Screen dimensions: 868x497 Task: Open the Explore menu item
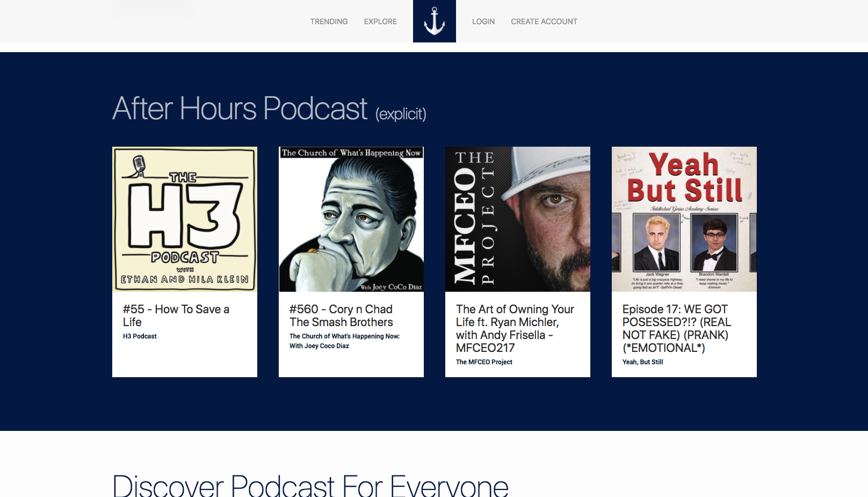pos(380,21)
